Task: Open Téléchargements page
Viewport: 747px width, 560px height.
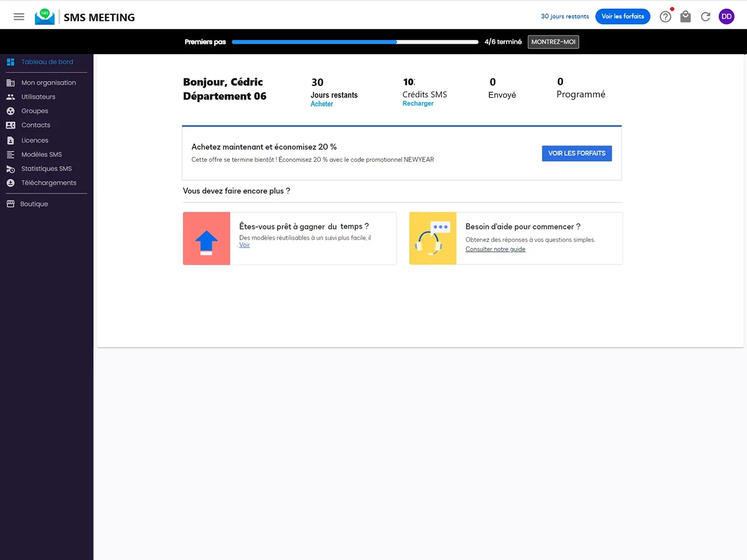Action: 49,183
